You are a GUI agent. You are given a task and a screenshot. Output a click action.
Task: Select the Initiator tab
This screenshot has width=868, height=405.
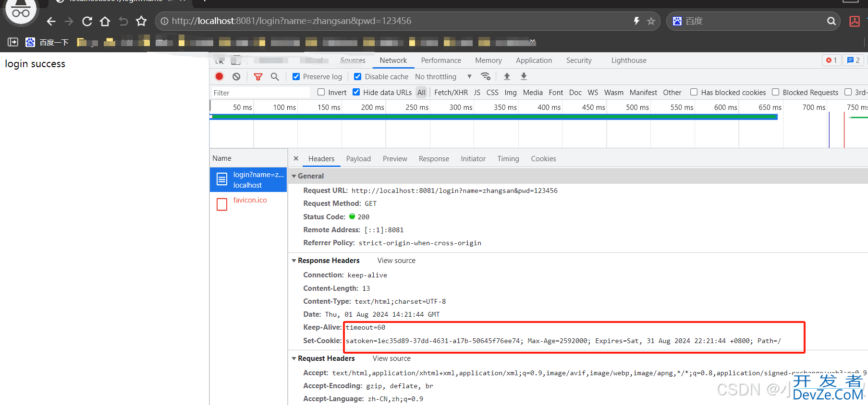(473, 158)
